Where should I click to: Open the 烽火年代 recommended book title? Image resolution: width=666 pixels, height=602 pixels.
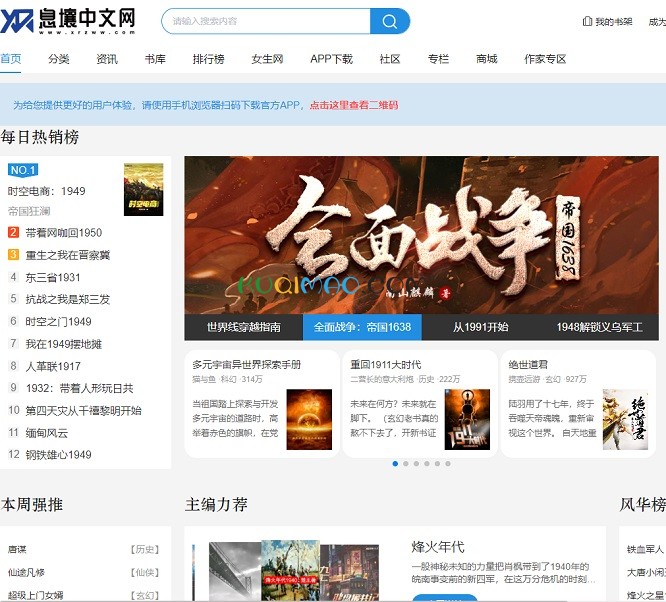(438, 547)
